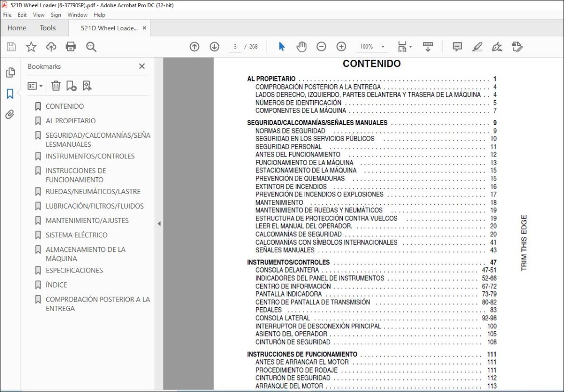
Task: Open the Sign menu
Action: click(56, 15)
